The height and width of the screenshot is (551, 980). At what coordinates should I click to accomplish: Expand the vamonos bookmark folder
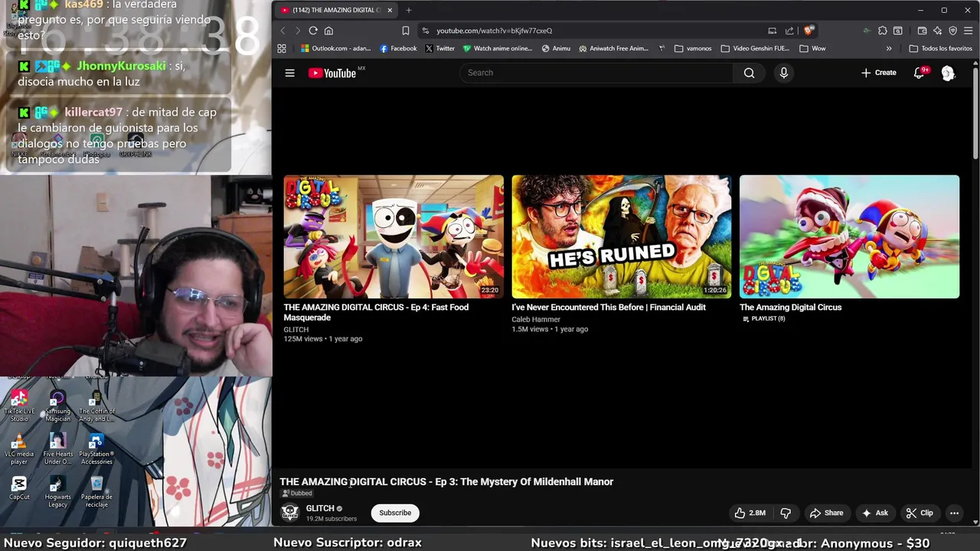click(693, 48)
